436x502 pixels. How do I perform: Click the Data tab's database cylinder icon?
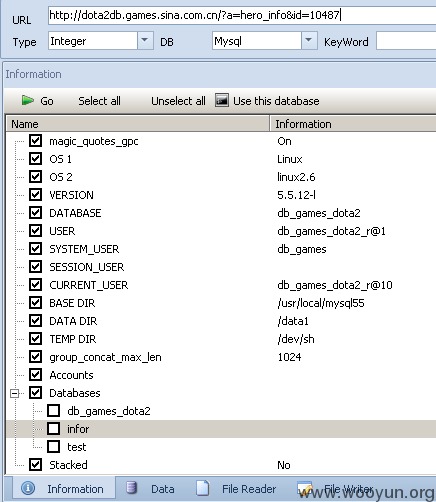(131, 488)
